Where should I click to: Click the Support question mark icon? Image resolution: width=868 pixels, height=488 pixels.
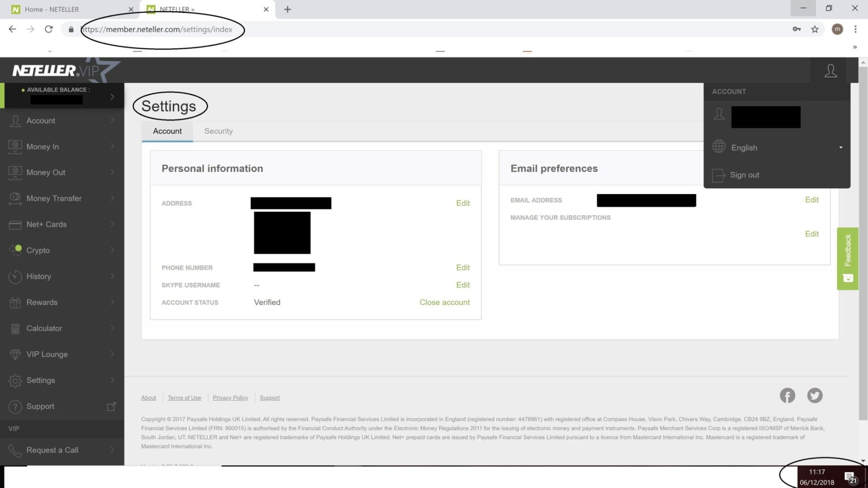tap(15, 407)
